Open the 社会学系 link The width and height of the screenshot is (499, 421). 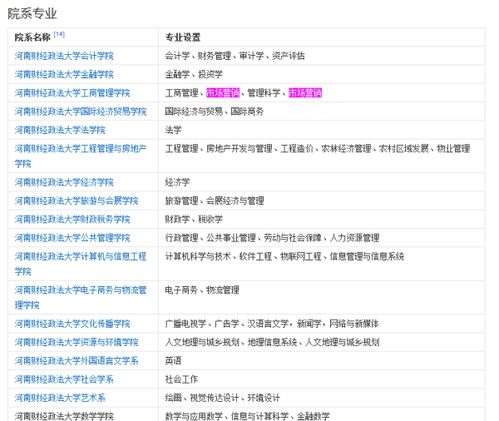point(64,379)
